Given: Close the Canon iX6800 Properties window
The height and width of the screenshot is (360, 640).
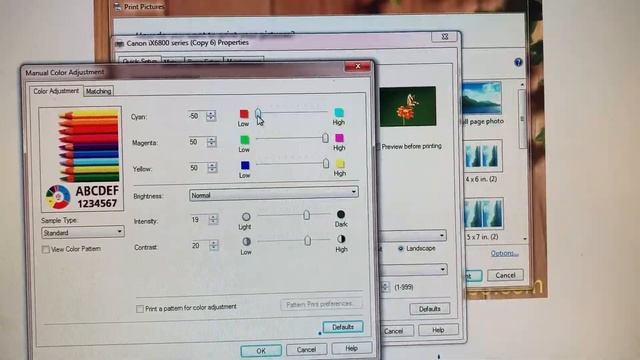Looking at the screenshot, I should [x=444, y=37].
